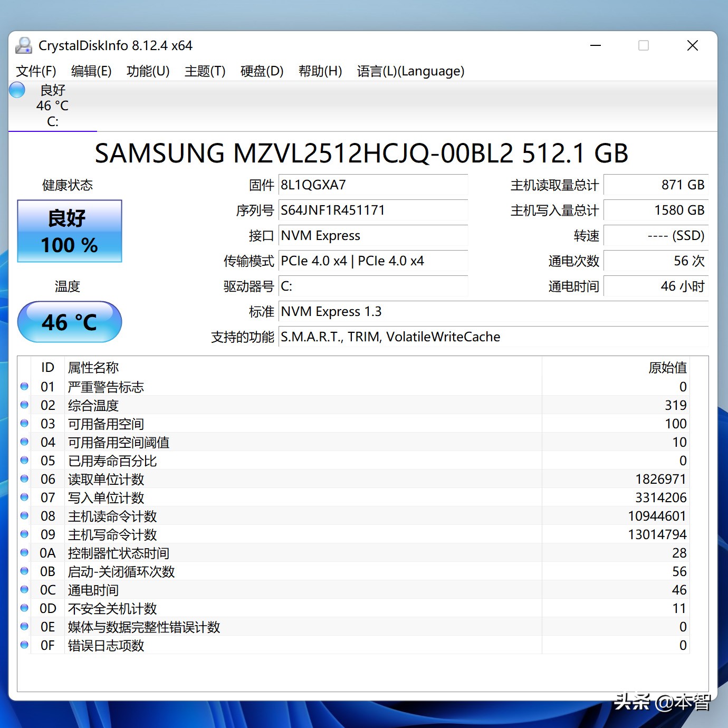Viewport: 728px width, 728px height.
Task: Close the CrystalDiskInfo window
Action: [x=693, y=46]
